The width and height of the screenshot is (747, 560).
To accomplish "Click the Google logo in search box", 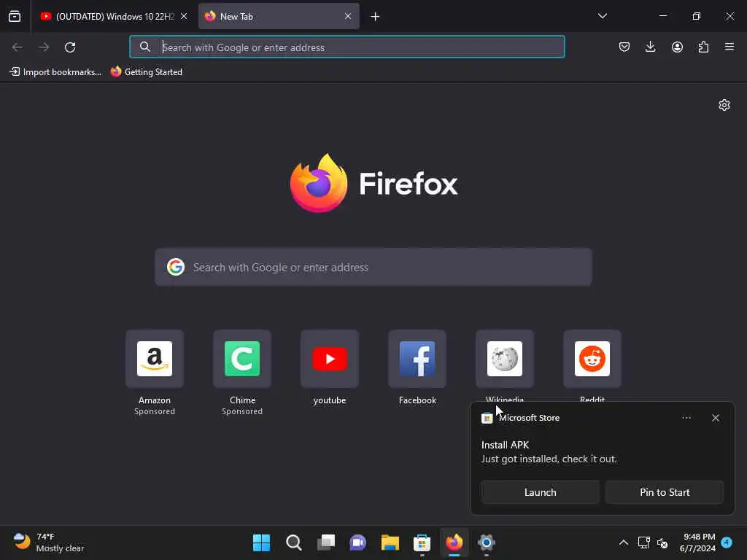I will coord(176,267).
